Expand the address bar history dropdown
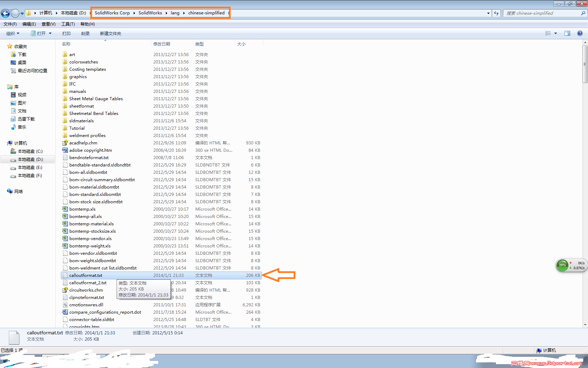Screen dimensions: 588x368 click(x=488, y=13)
